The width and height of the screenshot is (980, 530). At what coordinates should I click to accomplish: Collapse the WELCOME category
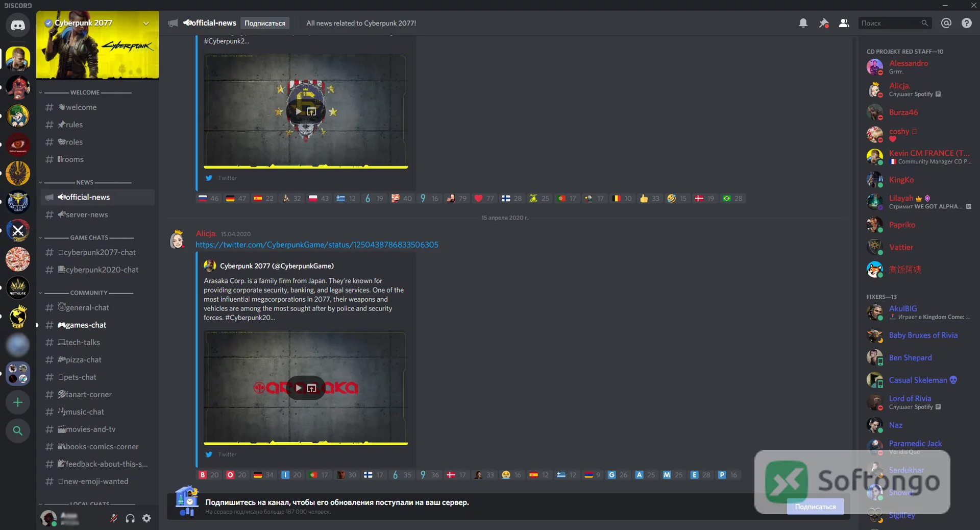pyautogui.click(x=86, y=92)
